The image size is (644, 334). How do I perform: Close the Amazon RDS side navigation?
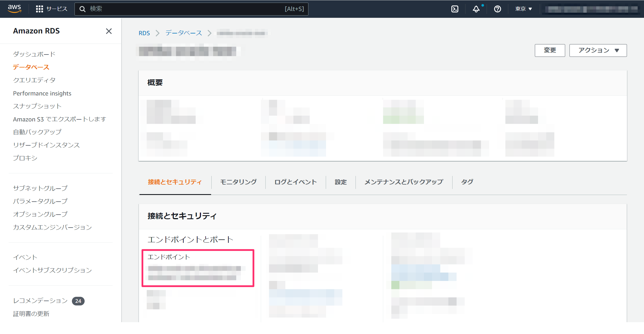pos(109,31)
